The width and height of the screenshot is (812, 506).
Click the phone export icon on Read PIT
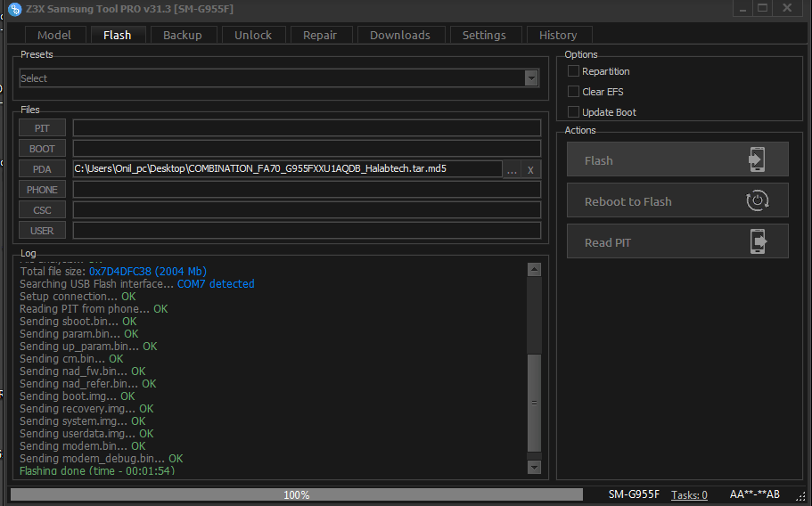click(759, 241)
